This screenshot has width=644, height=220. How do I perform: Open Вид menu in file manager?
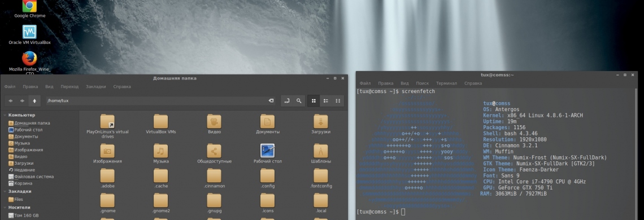coord(49,87)
